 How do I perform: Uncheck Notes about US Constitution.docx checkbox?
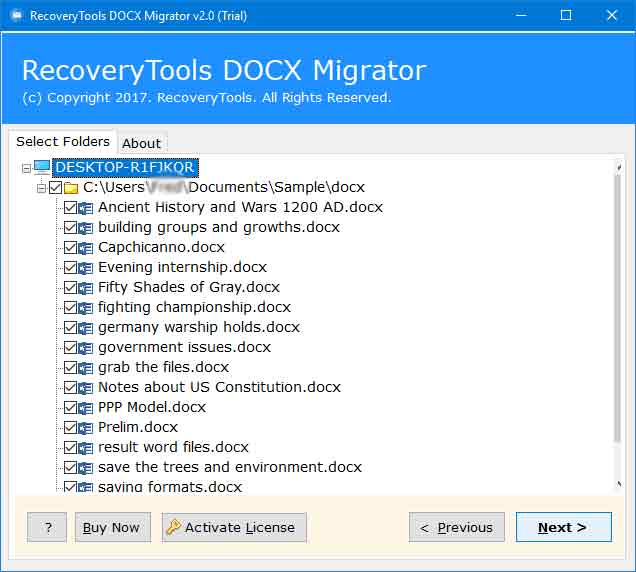coord(71,387)
